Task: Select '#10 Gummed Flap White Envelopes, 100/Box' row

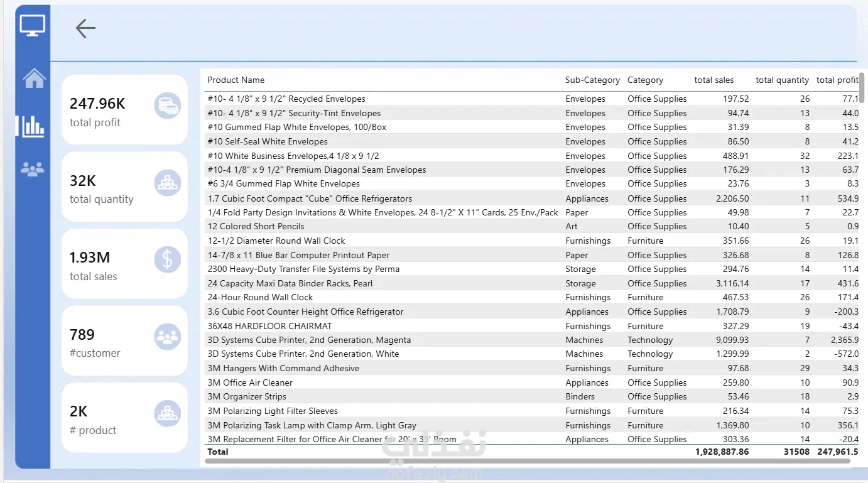Action: pyautogui.click(x=533, y=127)
